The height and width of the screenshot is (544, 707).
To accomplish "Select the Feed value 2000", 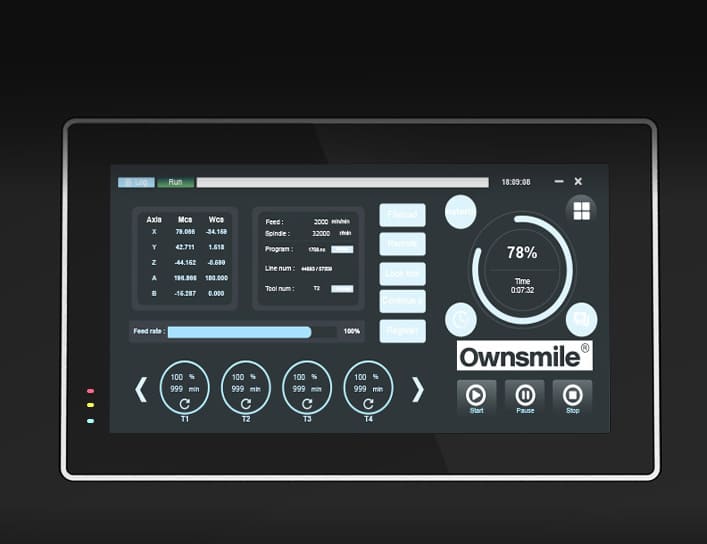I will coord(321,222).
